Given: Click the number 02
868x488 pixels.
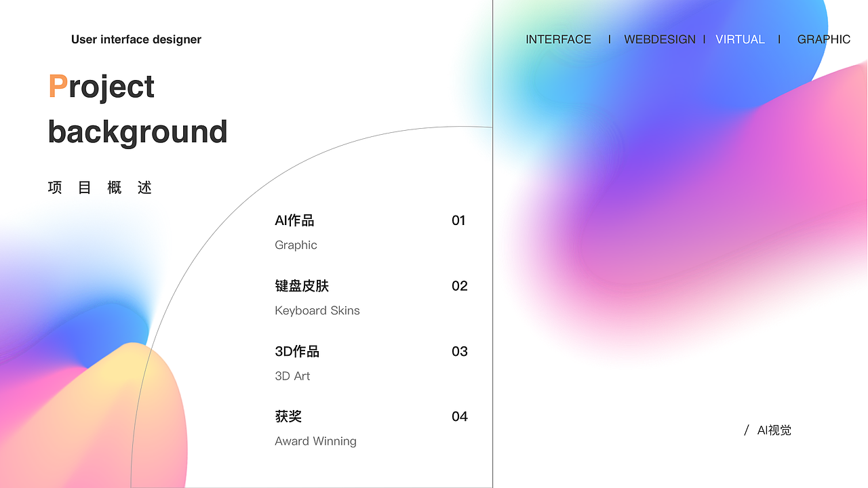Looking at the screenshot, I should 460,286.
